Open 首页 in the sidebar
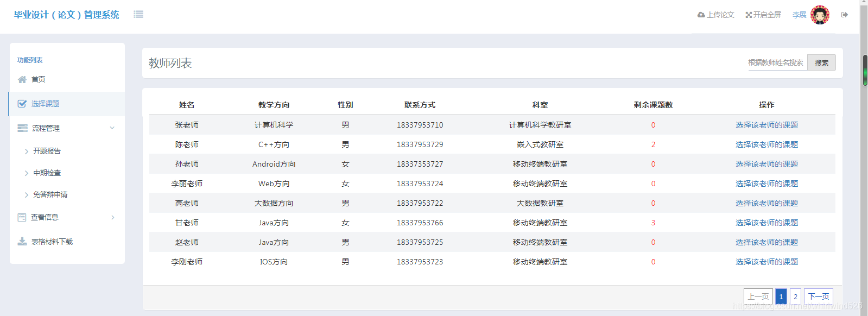Image resolution: width=868 pixels, height=316 pixels. (x=38, y=79)
